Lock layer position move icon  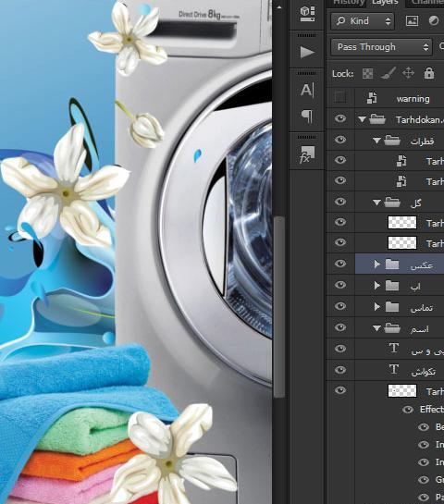coord(408,73)
